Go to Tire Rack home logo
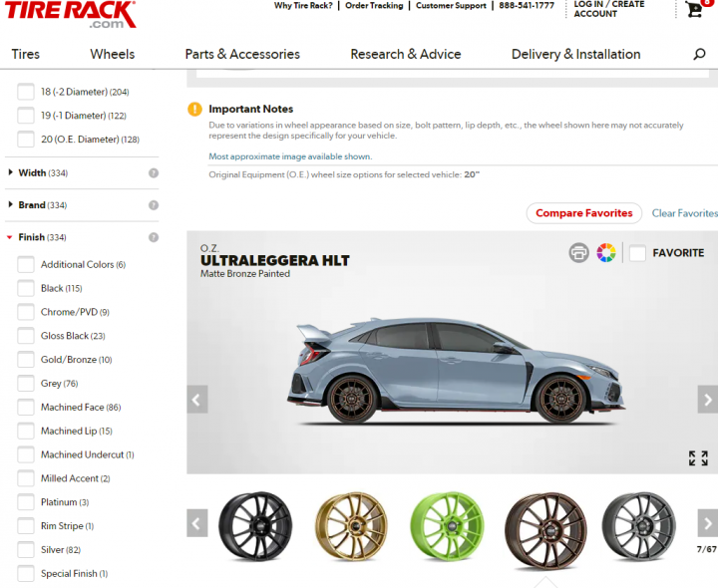This screenshot has height=588, width=718. (71, 15)
